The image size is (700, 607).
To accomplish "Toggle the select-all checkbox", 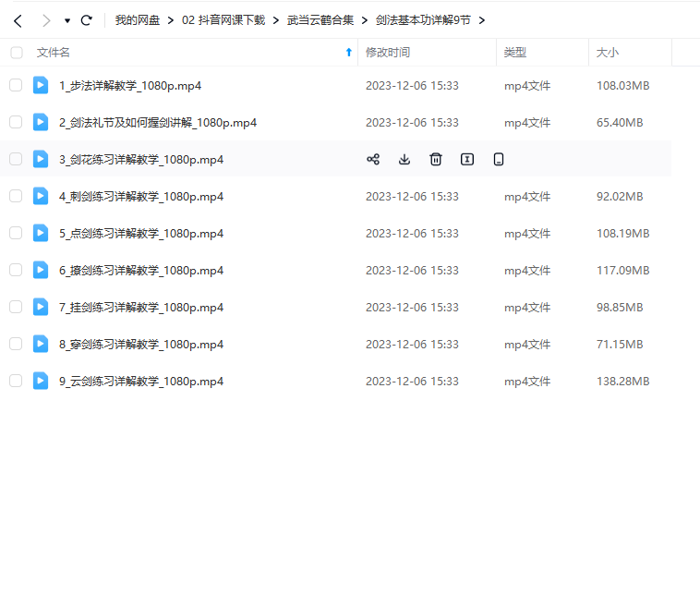I will point(17,53).
